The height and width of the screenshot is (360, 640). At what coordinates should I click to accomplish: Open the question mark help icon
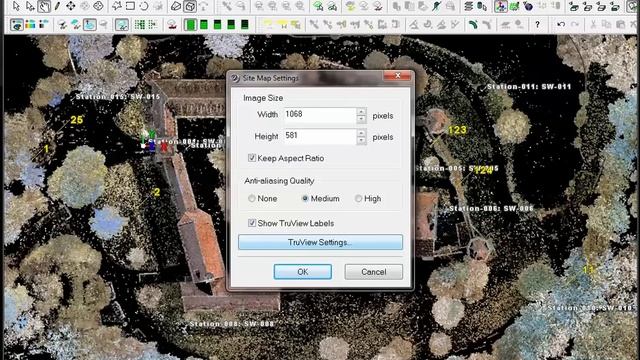[x=538, y=25]
